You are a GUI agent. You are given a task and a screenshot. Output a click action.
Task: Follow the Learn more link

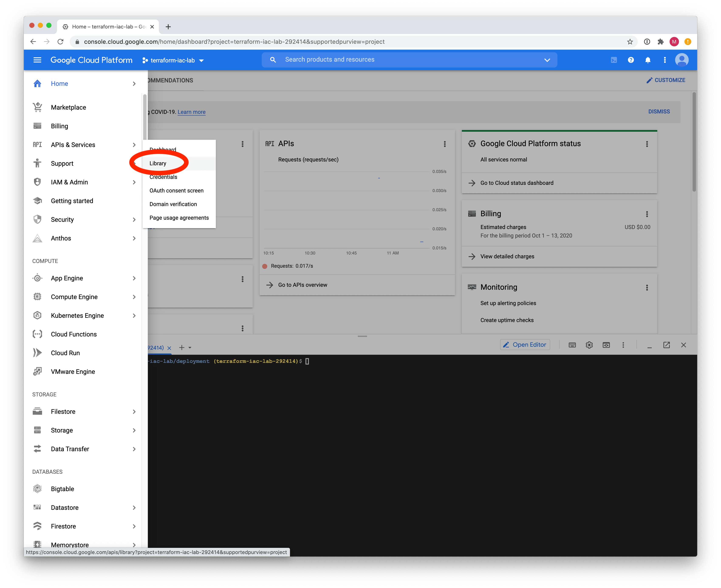[x=191, y=112]
